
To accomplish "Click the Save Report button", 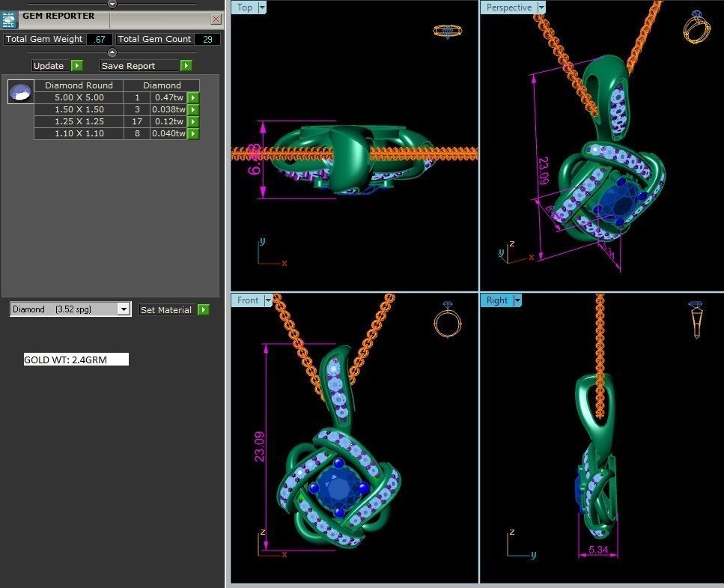I will coord(139,66).
